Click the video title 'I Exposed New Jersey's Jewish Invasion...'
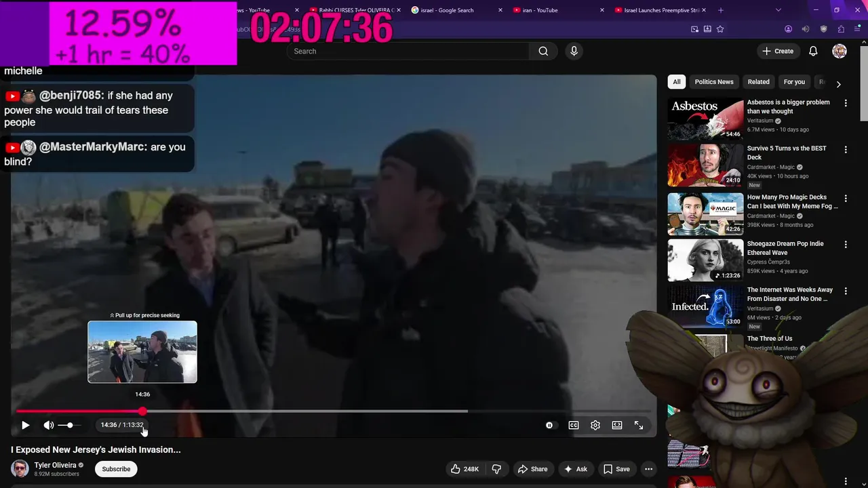 click(96, 449)
